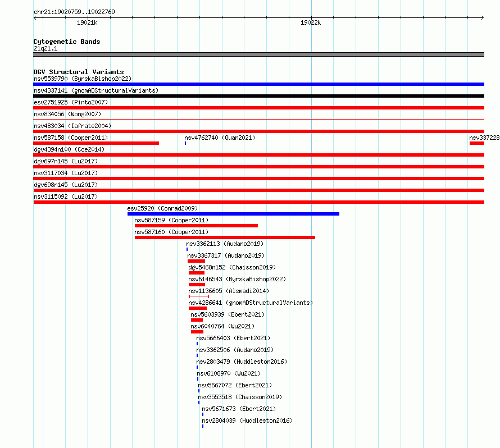Click nsv3117034 (Lu2017) variant label
Screen dimensions: 500x448
tap(66, 173)
